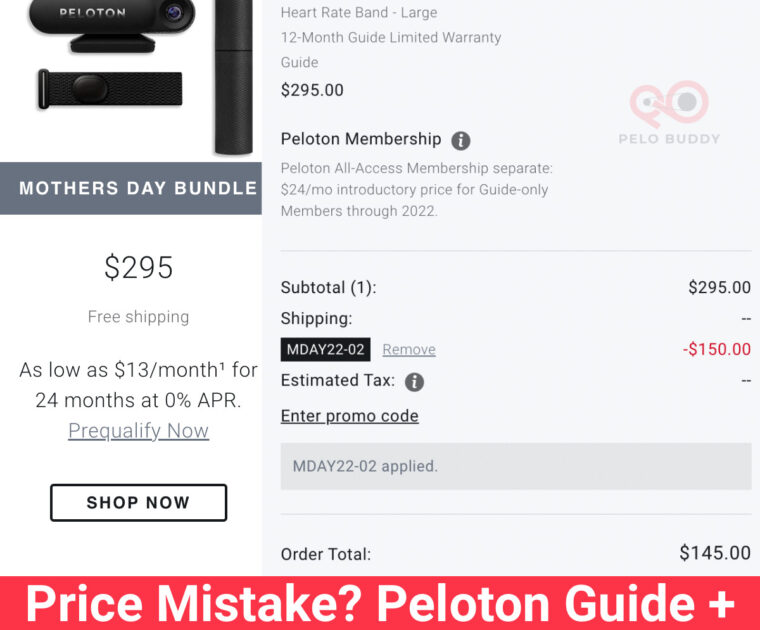Click the Peloton Membership heading
Screen dimensions: 760x630
click(361, 139)
